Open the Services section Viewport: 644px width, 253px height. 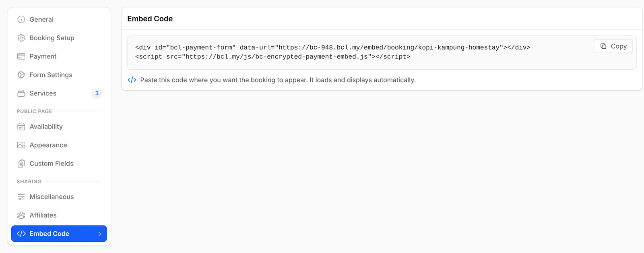click(x=59, y=93)
